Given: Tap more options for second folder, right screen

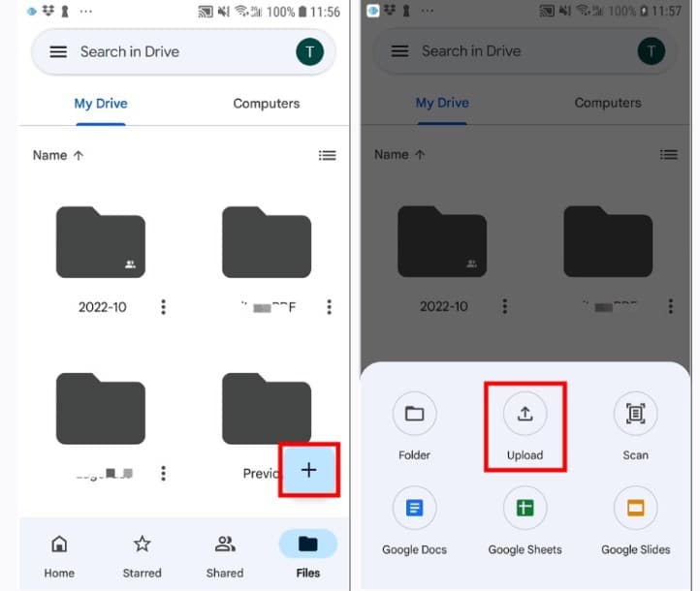Looking at the screenshot, I should click(671, 306).
